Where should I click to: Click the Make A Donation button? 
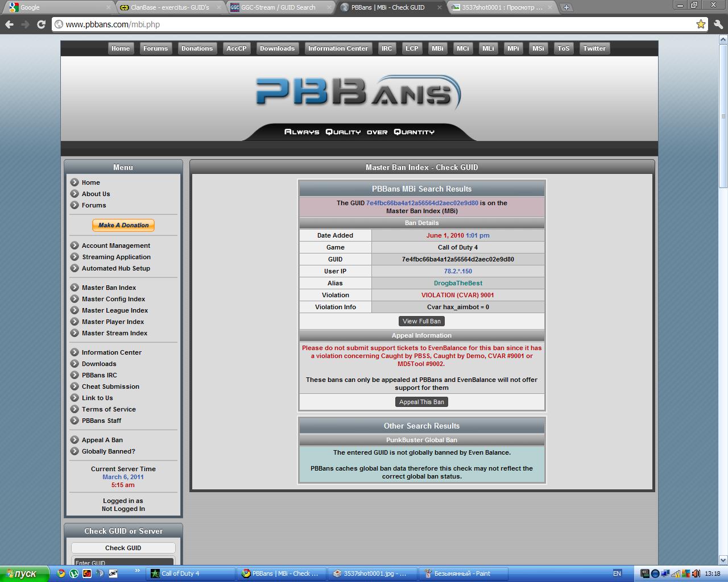pyautogui.click(x=123, y=226)
